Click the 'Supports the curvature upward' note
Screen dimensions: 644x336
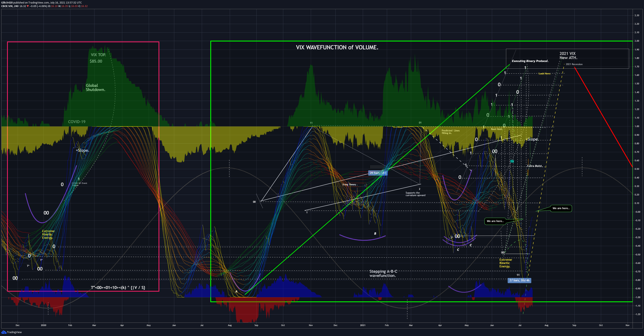(x=415, y=194)
